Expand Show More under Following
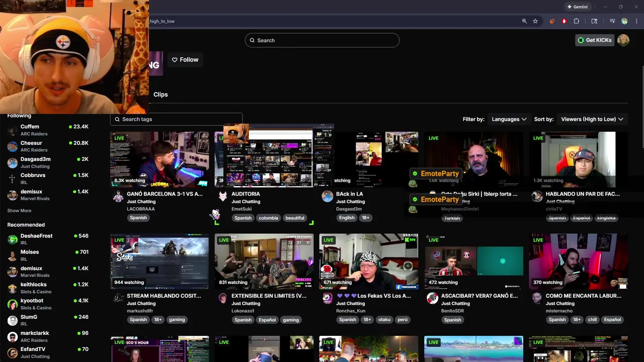 tap(19, 211)
